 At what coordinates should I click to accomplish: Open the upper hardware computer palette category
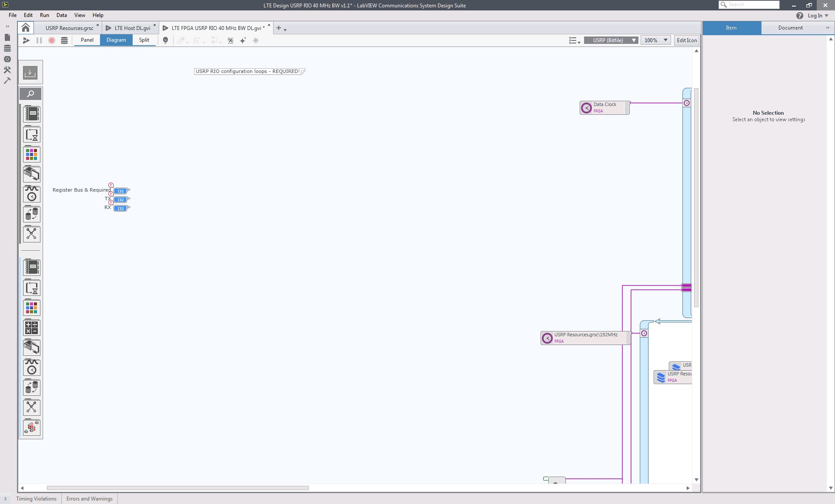click(x=32, y=174)
